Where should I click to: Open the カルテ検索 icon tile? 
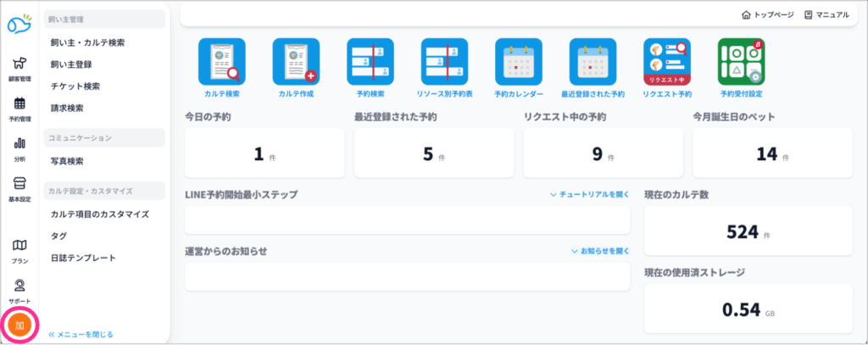[221, 62]
